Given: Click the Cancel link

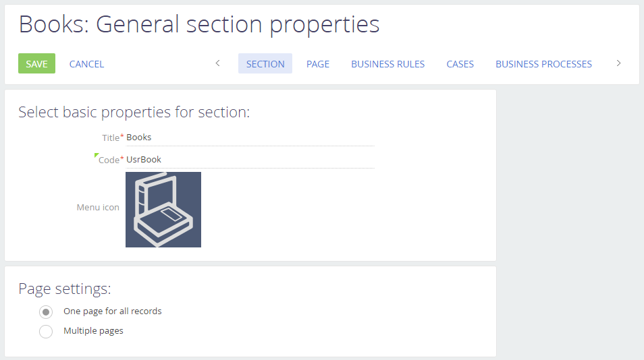Looking at the screenshot, I should pos(86,64).
